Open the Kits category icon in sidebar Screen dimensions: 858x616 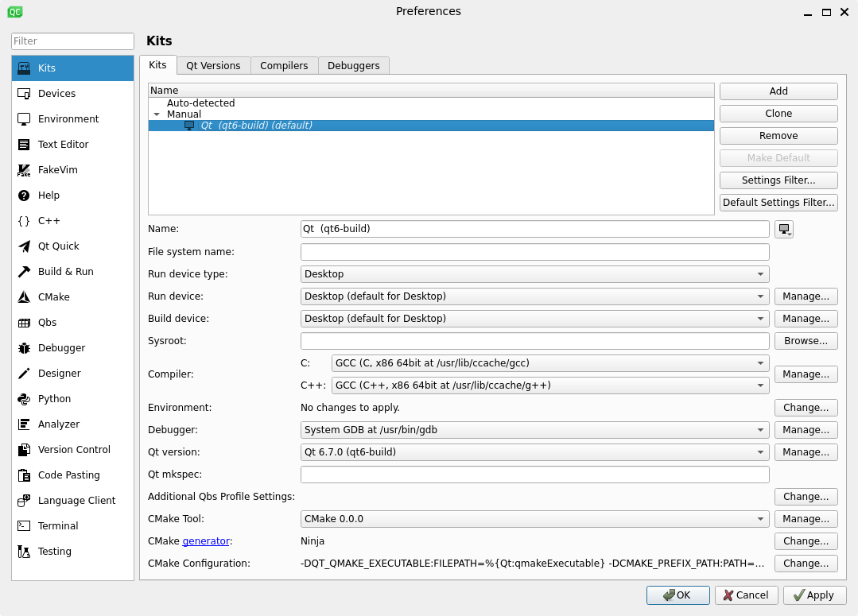coord(24,68)
